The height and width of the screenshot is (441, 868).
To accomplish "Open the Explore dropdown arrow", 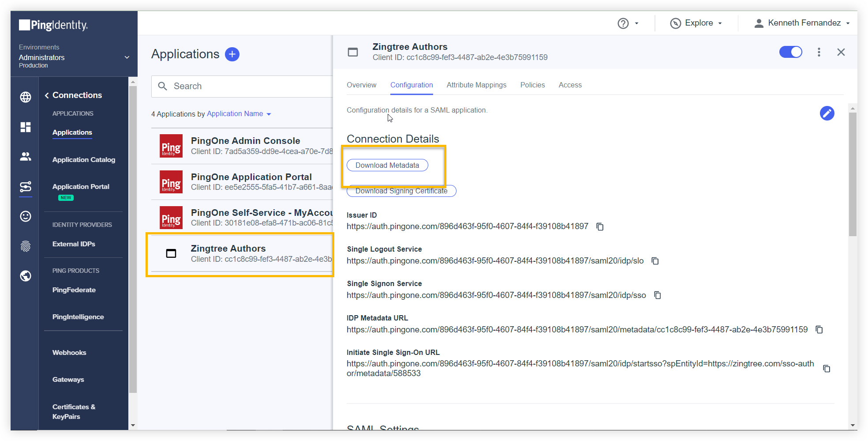I will (720, 23).
